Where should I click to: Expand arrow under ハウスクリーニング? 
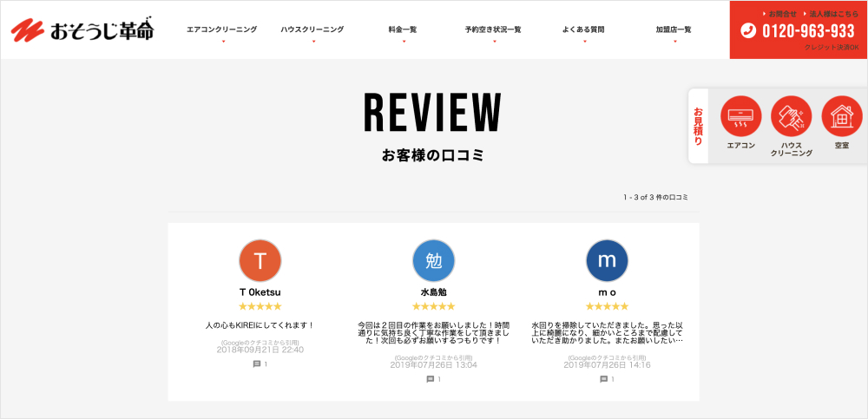point(313,42)
